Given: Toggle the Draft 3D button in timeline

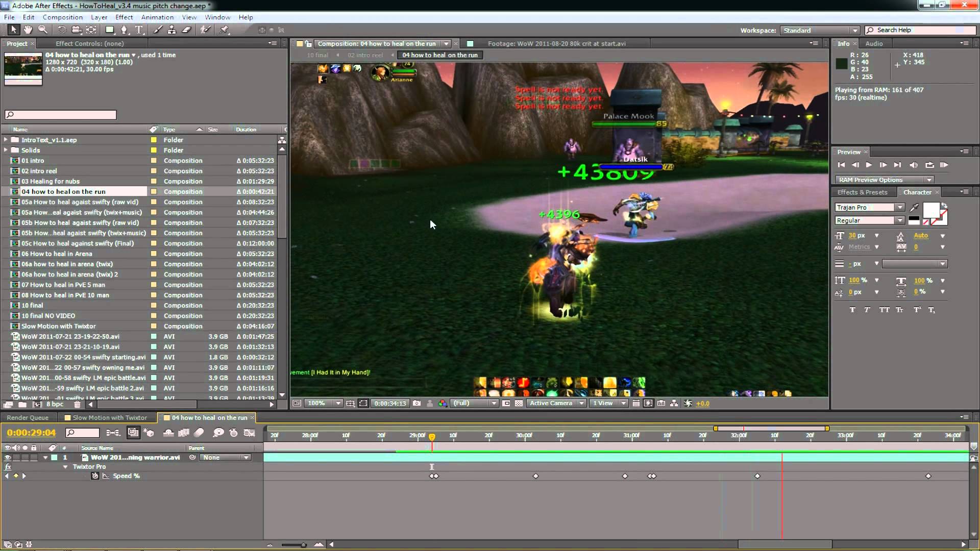Looking at the screenshot, I should [149, 433].
